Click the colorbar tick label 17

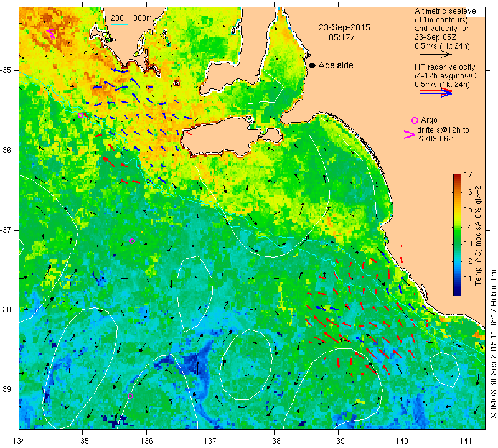pos(468,175)
